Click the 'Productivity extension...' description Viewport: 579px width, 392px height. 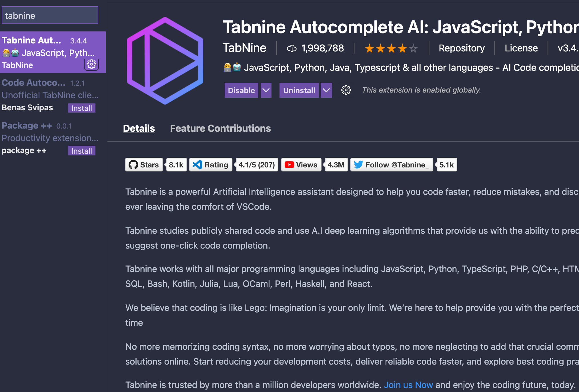pos(50,138)
